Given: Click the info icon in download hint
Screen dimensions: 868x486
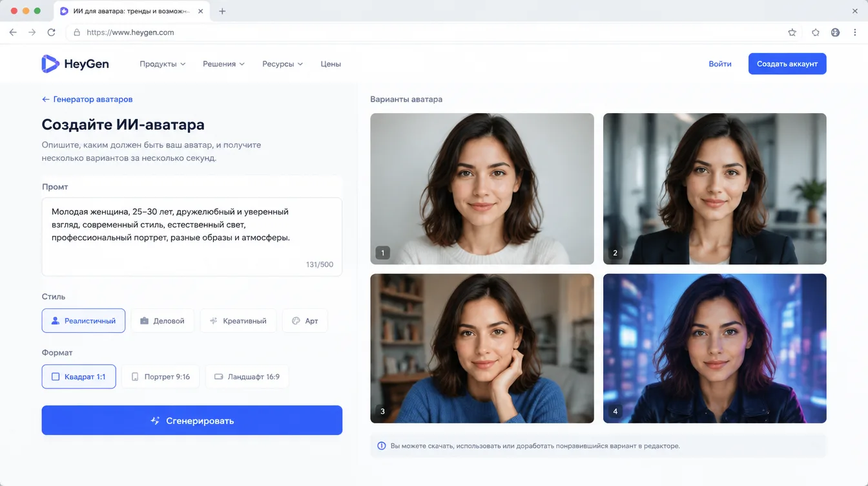Looking at the screenshot, I should [382, 446].
